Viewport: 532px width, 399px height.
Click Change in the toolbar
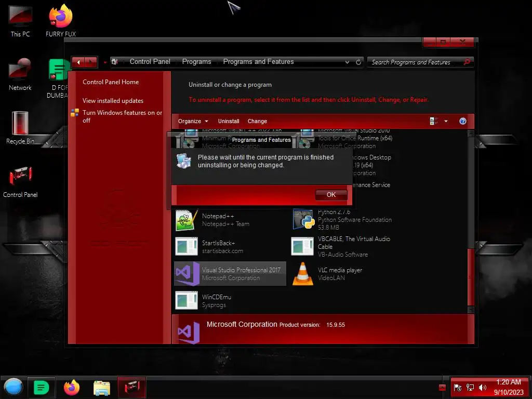(x=257, y=121)
